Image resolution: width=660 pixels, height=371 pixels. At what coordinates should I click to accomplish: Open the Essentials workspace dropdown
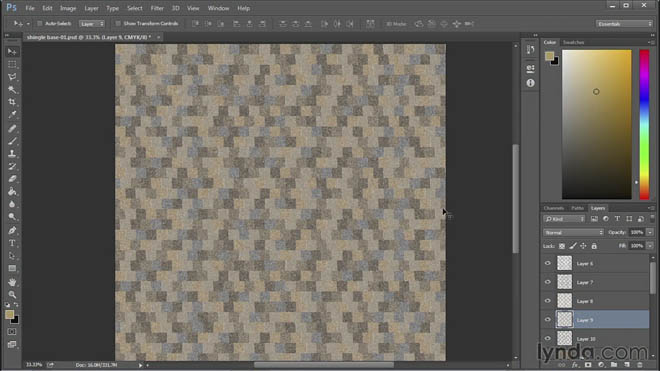[x=624, y=24]
